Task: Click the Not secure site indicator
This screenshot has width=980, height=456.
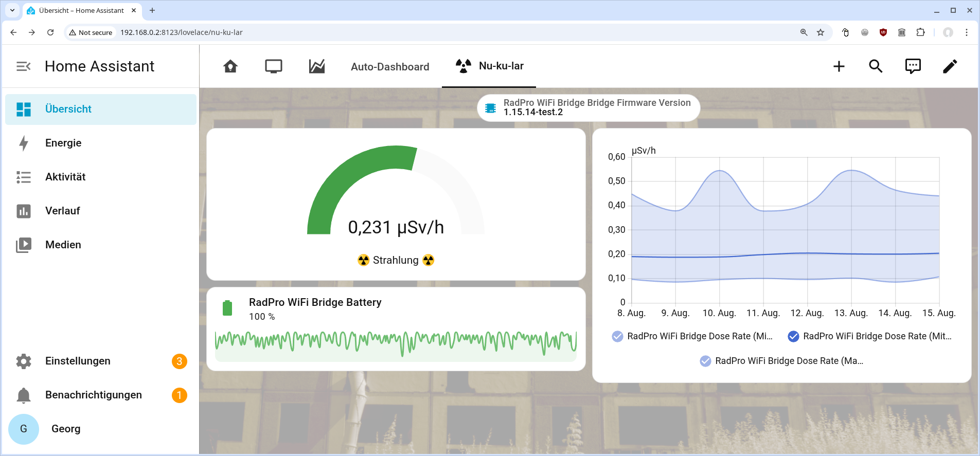Action: click(91, 32)
